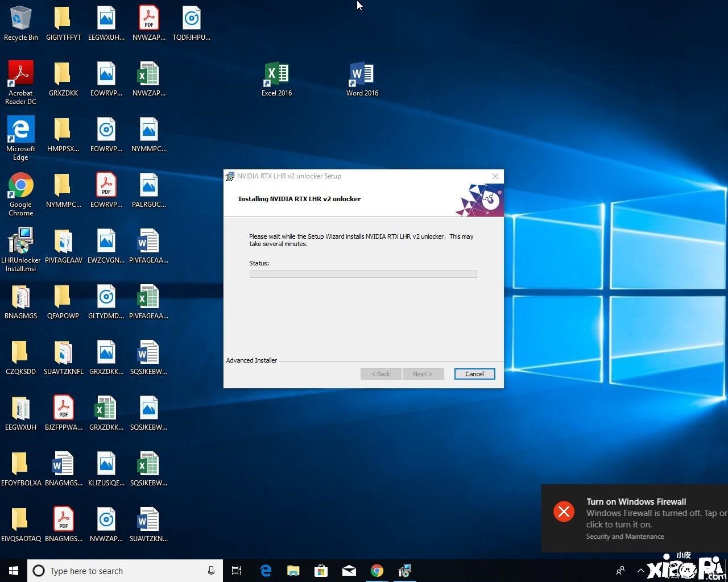728x582 pixels.
Task: Open the Windows Start menu
Action: (14, 571)
